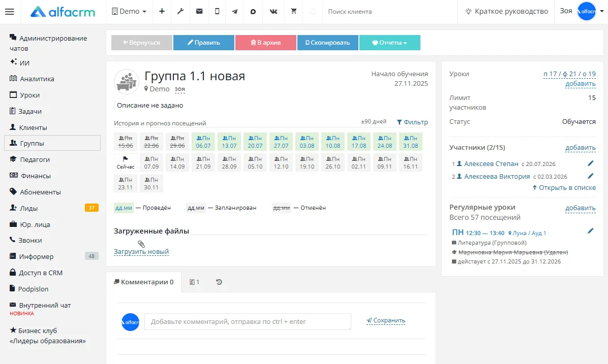This screenshot has width=608, height=364.
Task: Open Группы in the sidebar
Action: point(52,143)
